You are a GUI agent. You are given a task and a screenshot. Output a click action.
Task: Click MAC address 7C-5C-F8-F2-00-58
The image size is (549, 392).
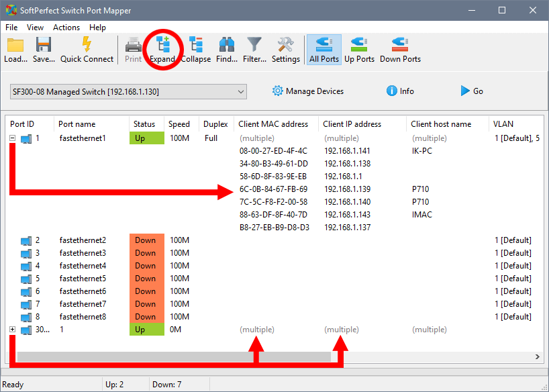(x=273, y=202)
